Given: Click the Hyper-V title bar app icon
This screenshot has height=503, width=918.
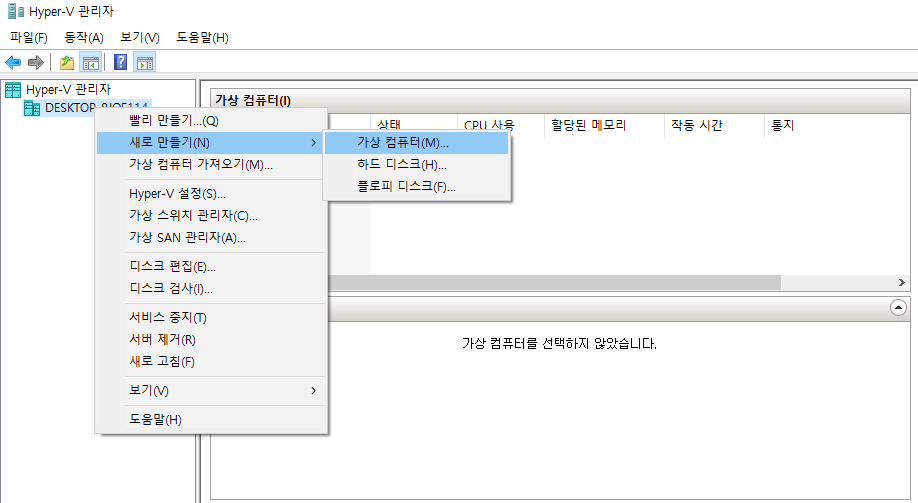Looking at the screenshot, I should point(16,11).
